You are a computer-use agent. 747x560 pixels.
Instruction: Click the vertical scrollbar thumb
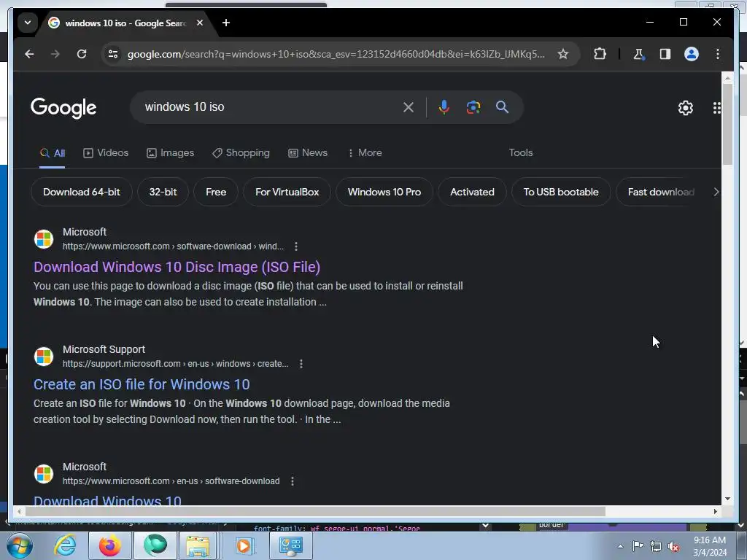coord(727,124)
